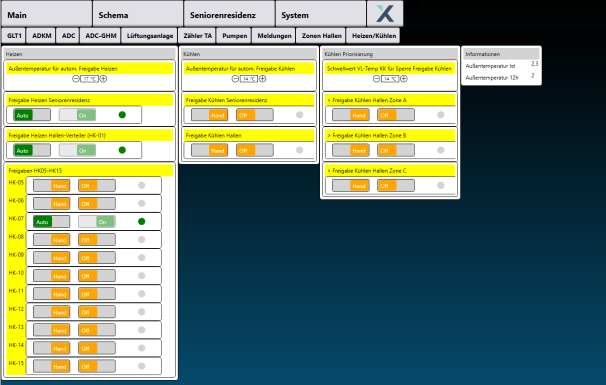Toggle On switch for Heizen Hallen-Verteiler HK-01
The image size is (606, 385).
pyautogui.click(x=77, y=150)
